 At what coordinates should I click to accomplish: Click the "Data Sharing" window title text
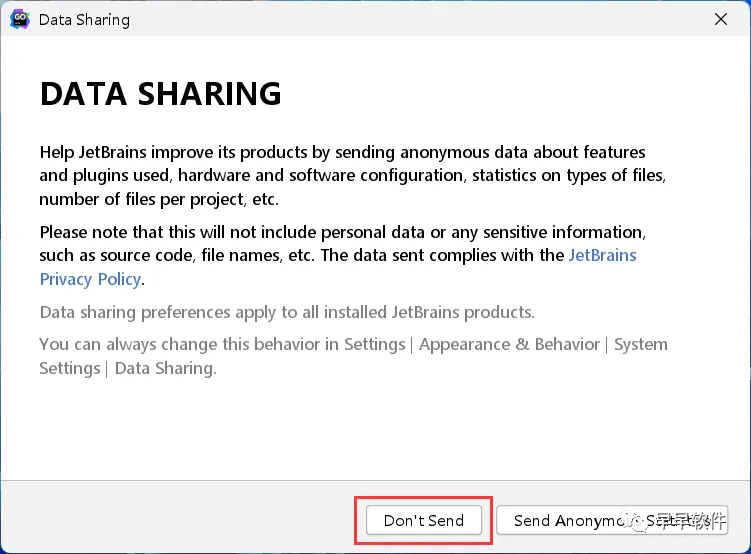84,19
